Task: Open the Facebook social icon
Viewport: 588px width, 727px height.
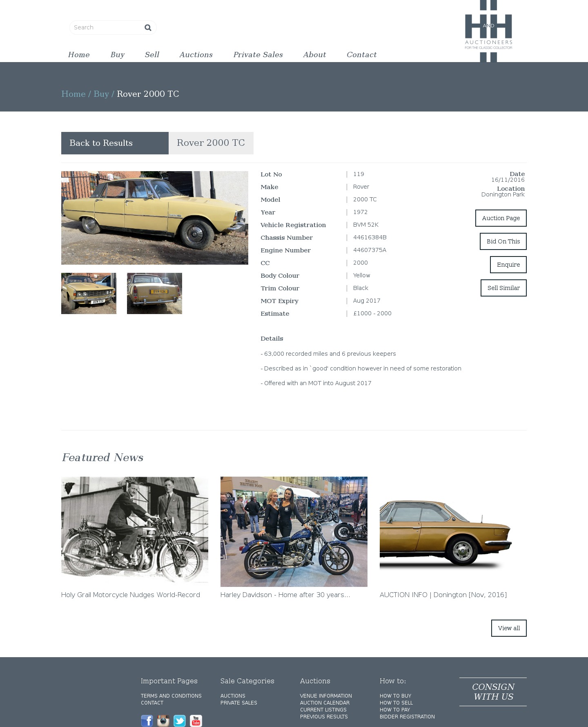Action: pos(147,721)
